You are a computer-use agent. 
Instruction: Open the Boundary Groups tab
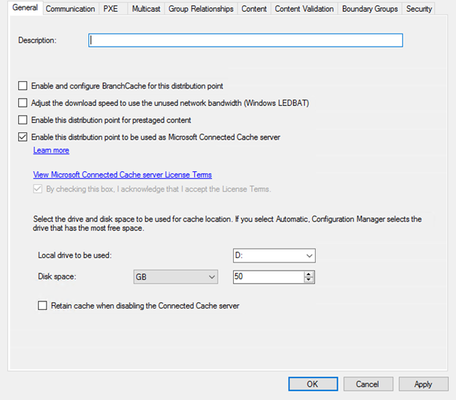click(x=370, y=9)
